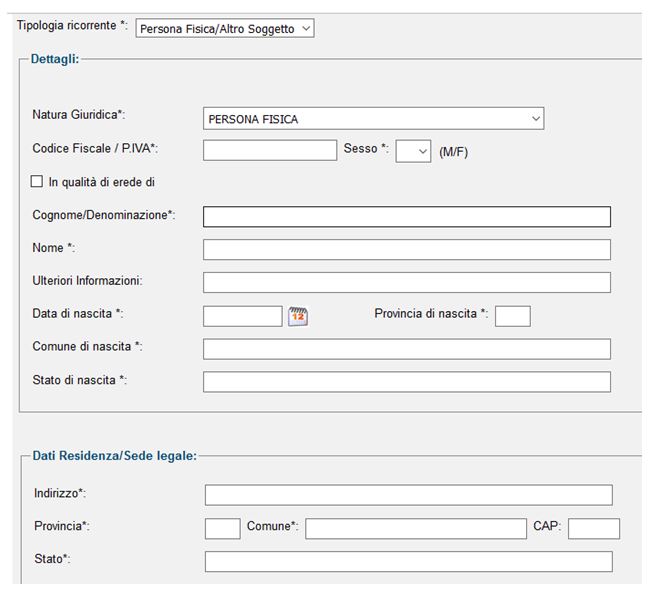Click the Data di nascita field
This screenshot has width=652, height=597.
point(243,316)
